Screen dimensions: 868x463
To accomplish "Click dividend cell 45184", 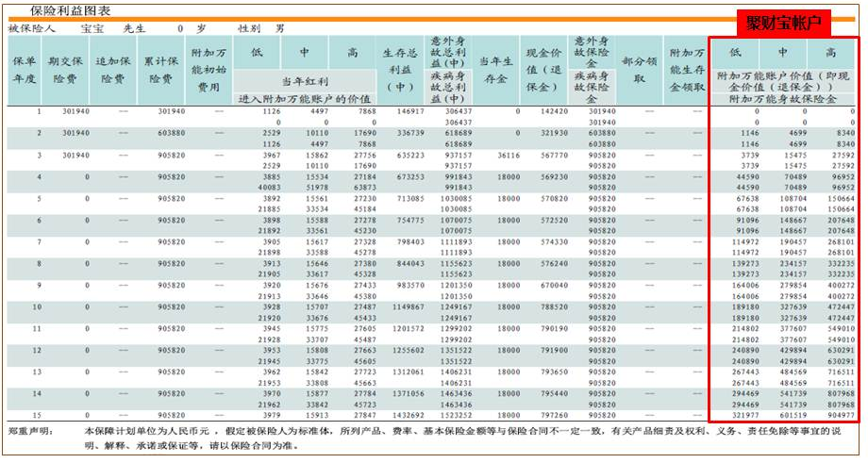I will tap(365, 209).
